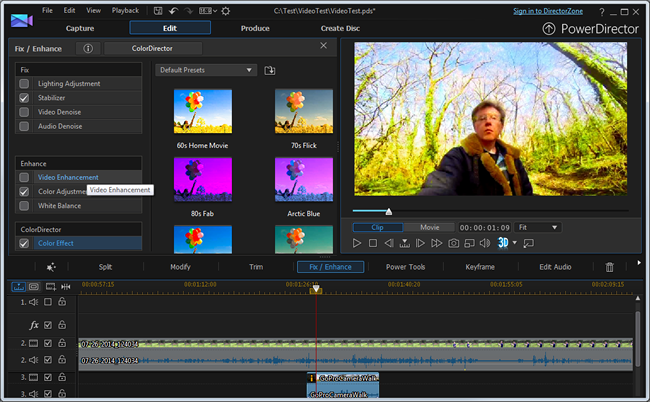Open the Edit menu
Screen dimensions: 650x402
point(69,10)
